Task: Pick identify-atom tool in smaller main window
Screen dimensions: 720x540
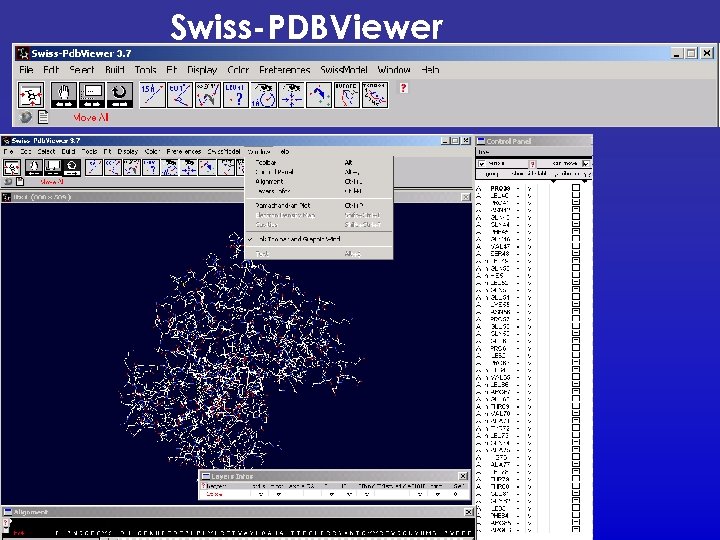Action: [x=151, y=168]
